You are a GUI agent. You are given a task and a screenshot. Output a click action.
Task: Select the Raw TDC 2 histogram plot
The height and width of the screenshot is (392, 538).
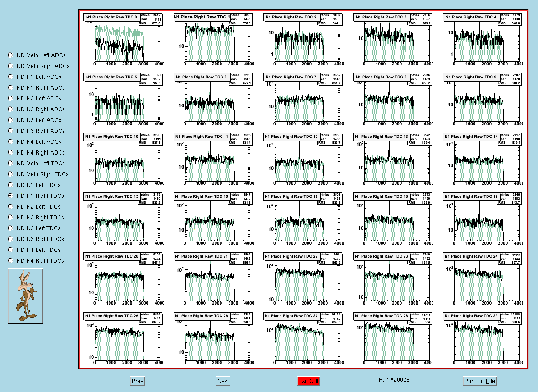303,40
